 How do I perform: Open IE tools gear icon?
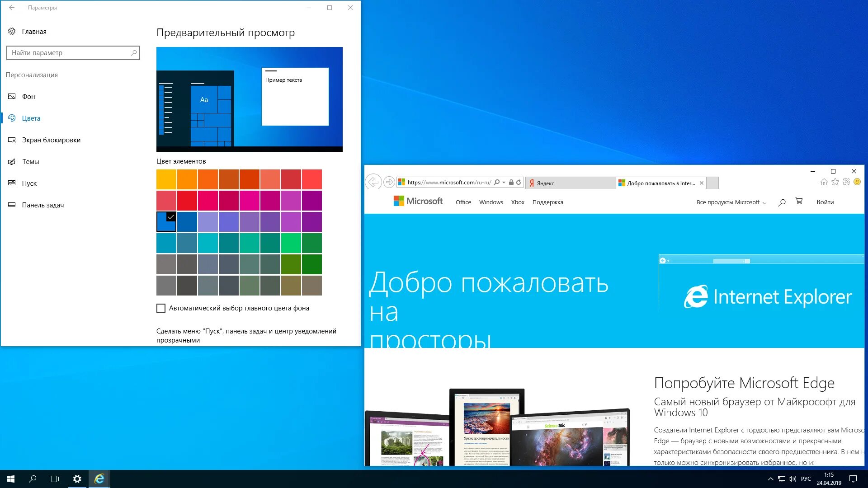tap(846, 182)
